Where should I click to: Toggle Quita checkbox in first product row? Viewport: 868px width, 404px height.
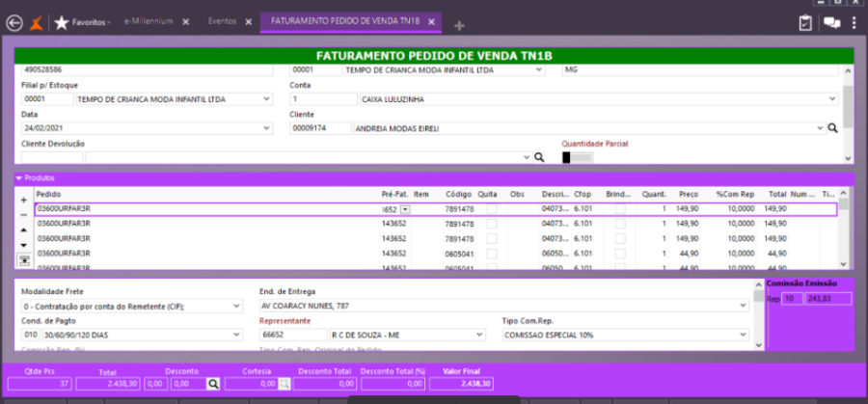(x=491, y=208)
